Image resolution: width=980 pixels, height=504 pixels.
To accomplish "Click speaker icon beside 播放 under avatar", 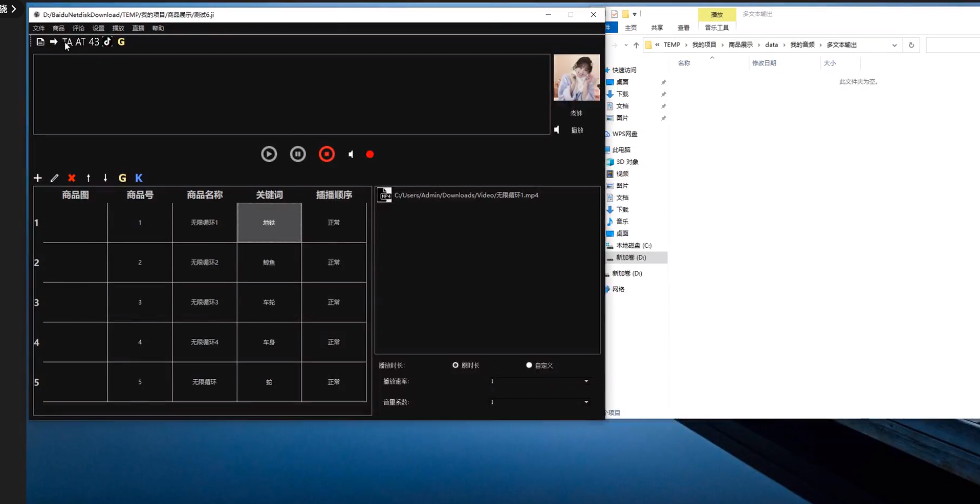I will [x=557, y=130].
